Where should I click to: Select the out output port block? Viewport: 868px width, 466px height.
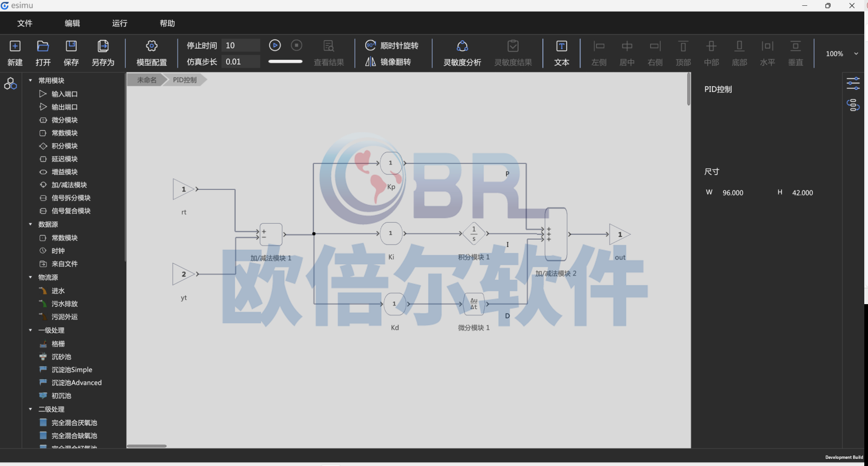point(620,234)
